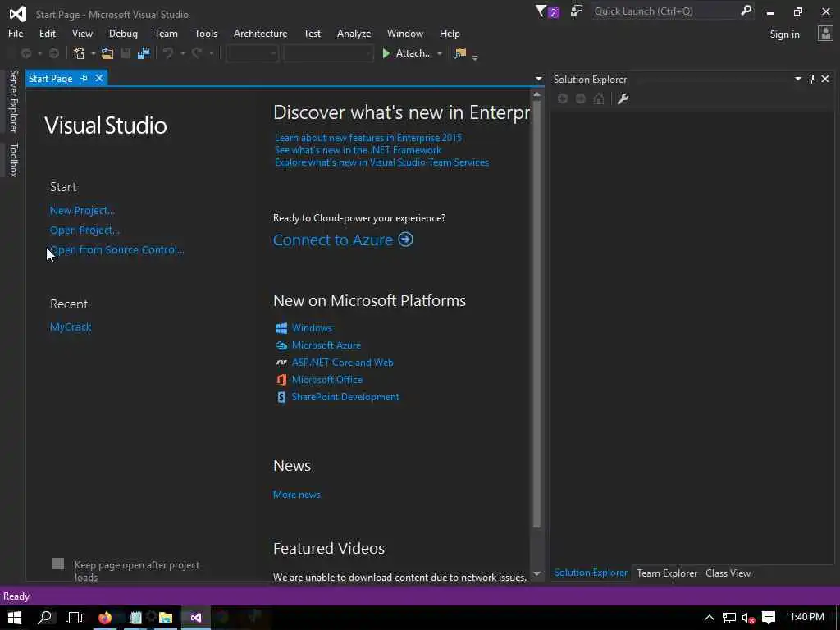
Task: Click Sign in
Action: [784, 34]
